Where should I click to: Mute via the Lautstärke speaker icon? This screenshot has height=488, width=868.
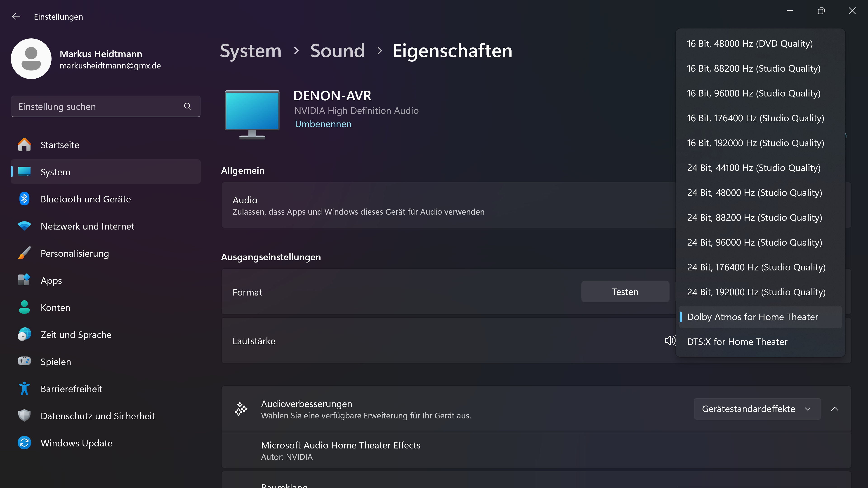tap(669, 341)
